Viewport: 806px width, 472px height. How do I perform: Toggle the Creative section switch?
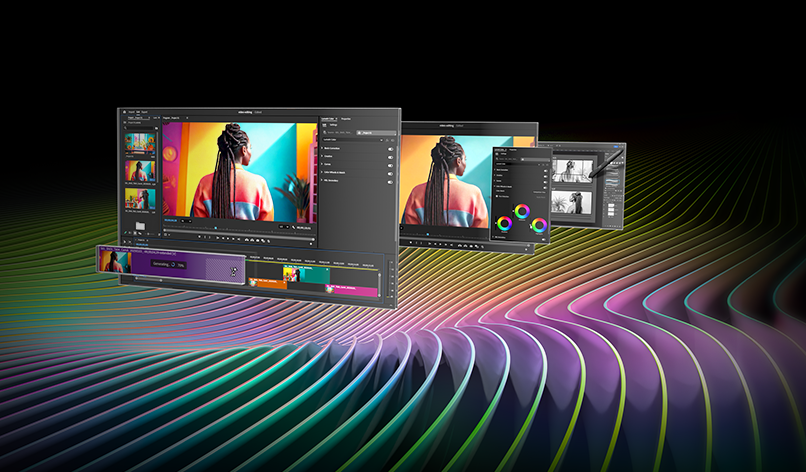(390, 159)
